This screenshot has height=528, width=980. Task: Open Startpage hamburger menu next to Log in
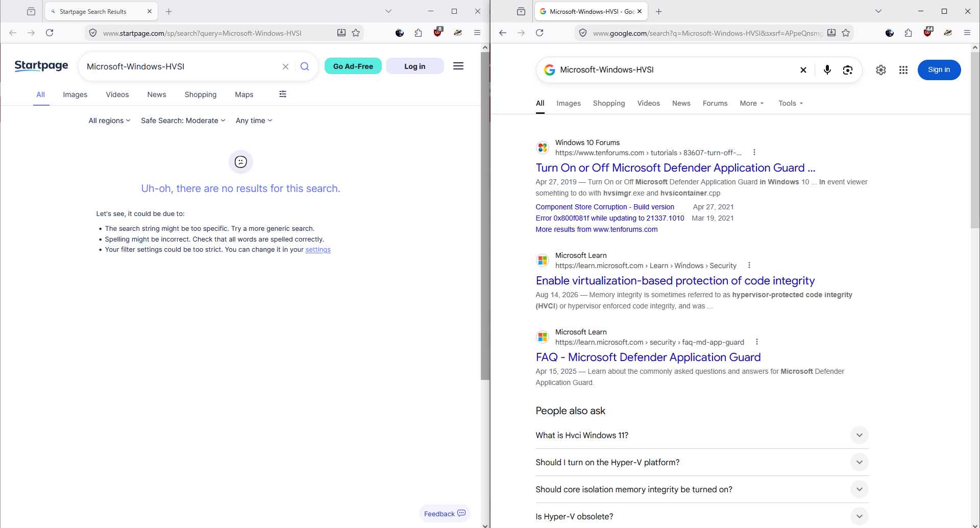(x=458, y=66)
